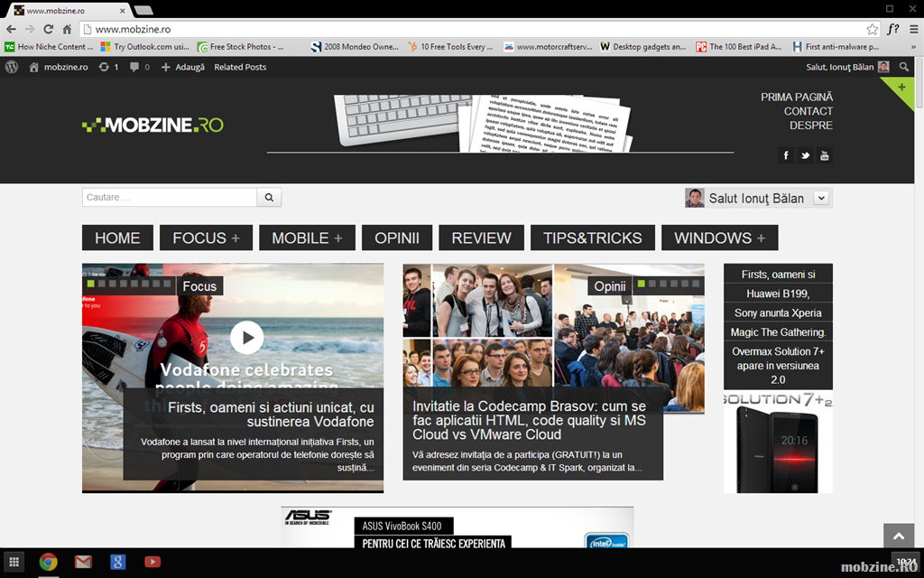Viewport: 924px width, 578px height.
Task: Bookmark this page with the star icon
Action: (873, 29)
